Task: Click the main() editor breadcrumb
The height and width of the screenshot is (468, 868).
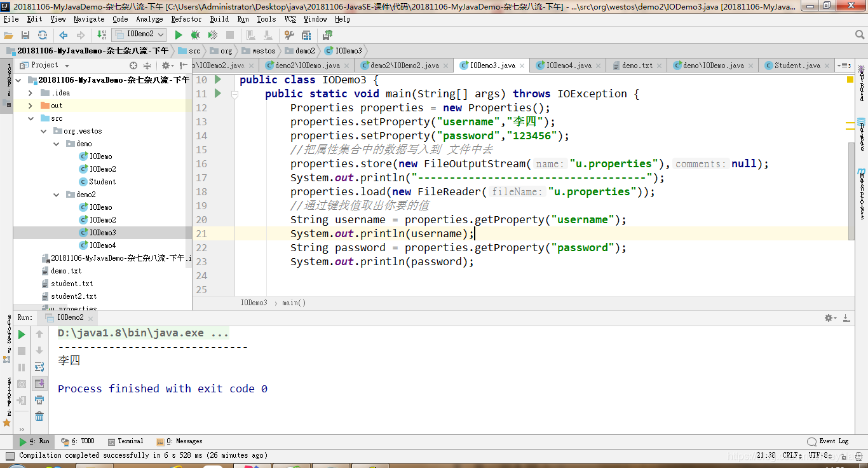Action: click(294, 303)
